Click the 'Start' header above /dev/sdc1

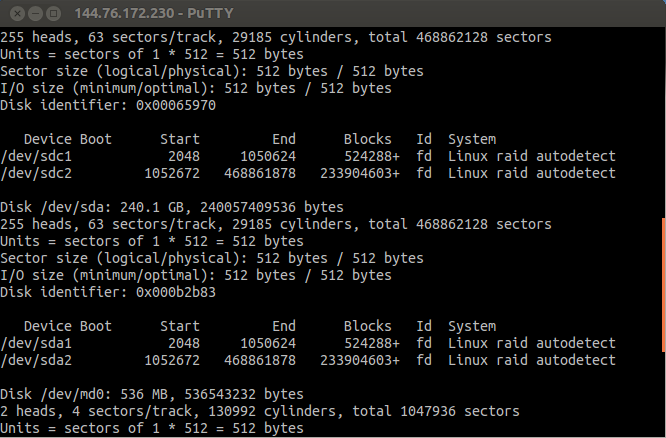coord(180,139)
